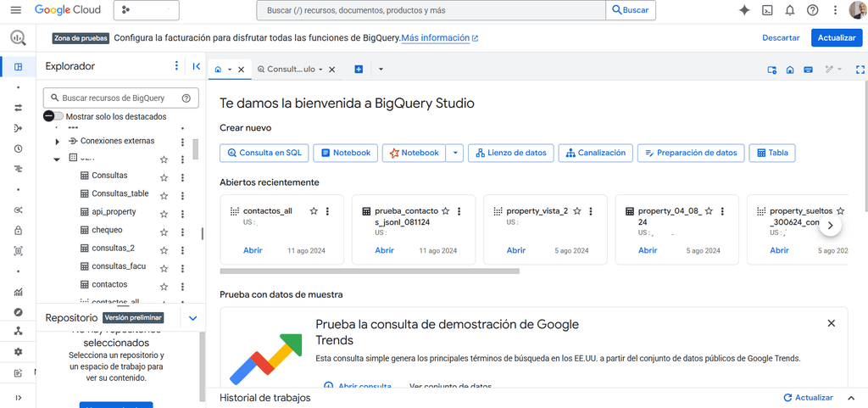Screen dimensions: 868x408
Task: Add new tab with plus icon
Action: coord(359,70)
